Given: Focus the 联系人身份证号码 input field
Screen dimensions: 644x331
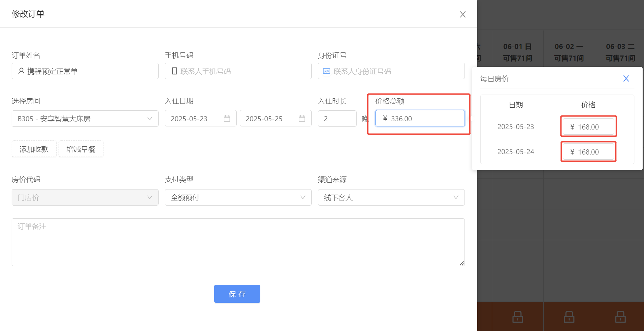Looking at the screenshot, I should (x=391, y=71).
